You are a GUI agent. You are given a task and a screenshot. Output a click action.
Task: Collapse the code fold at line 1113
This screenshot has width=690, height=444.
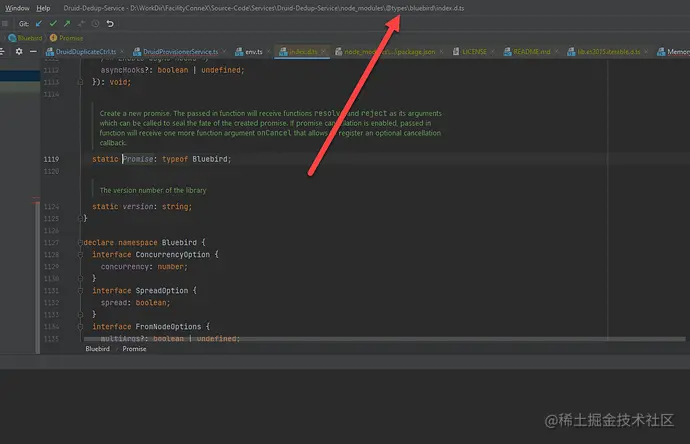[80, 82]
